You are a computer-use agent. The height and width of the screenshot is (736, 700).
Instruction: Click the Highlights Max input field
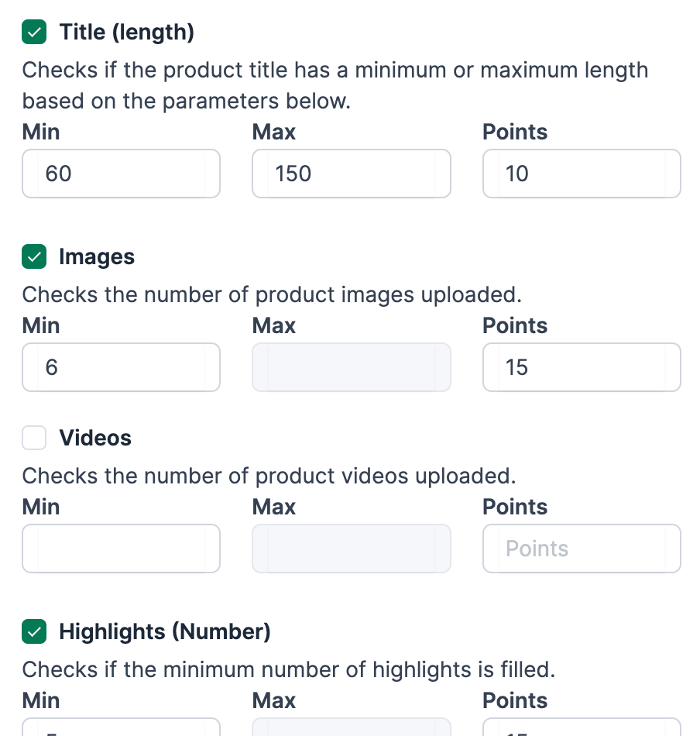pos(351,728)
